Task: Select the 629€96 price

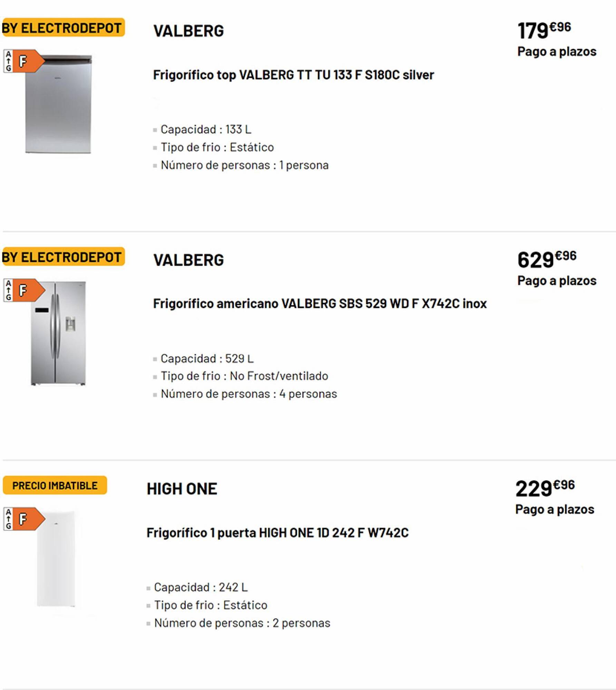Action: pos(547,259)
